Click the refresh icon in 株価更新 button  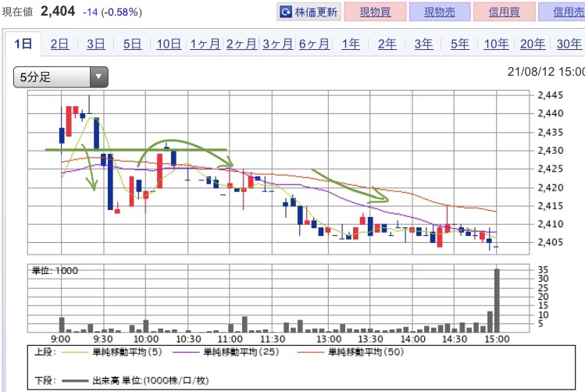click(x=286, y=12)
